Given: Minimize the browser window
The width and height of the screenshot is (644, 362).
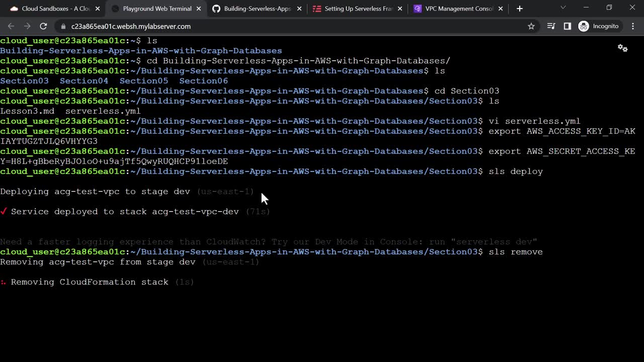Looking at the screenshot, I should click(586, 8).
